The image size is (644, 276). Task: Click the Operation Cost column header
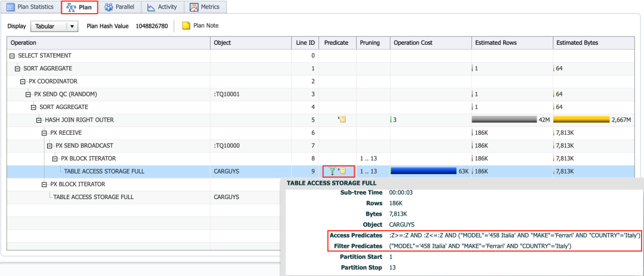point(413,43)
